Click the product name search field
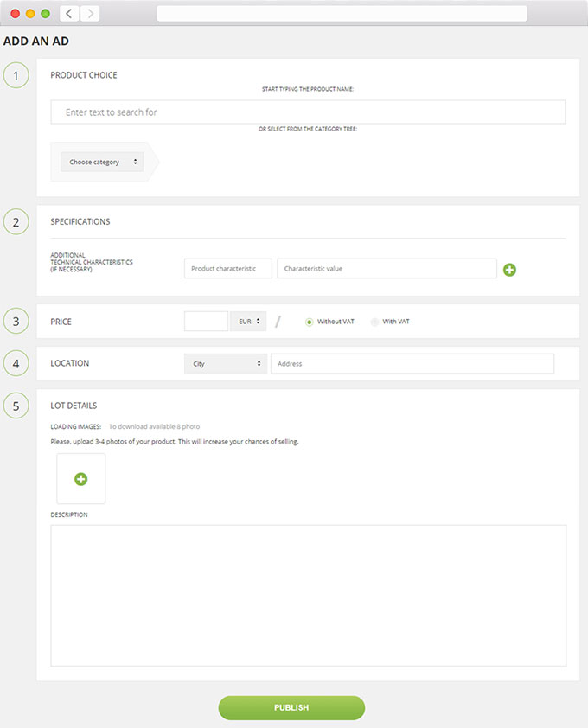The image size is (588, 728). pos(308,112)
